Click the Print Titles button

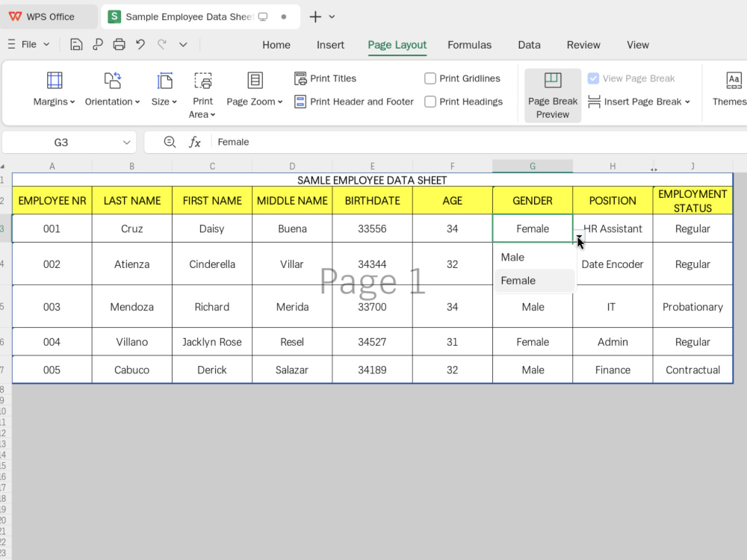[326, 78]
